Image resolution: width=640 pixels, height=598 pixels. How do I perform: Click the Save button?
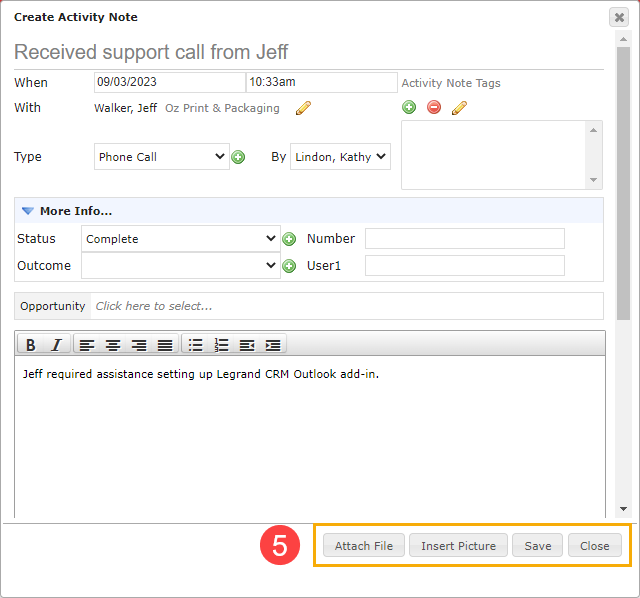pyautogui.click(x=538, y=545)
